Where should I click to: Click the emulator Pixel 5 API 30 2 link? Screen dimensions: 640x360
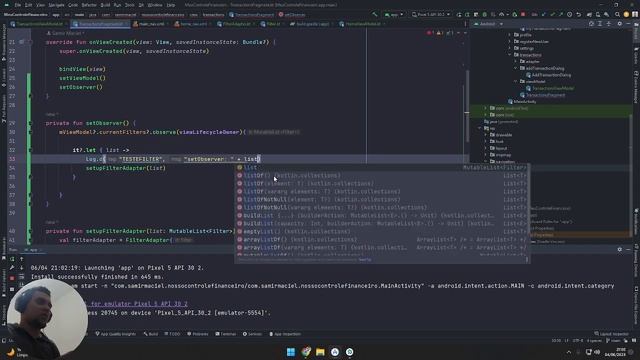coord(139,304)
